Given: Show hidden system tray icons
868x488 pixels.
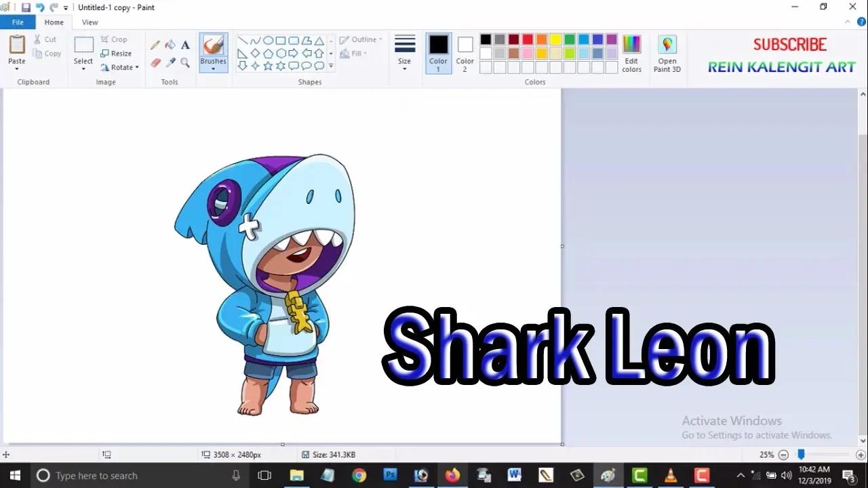Looking at the screenshot, I should [x=741, y=475].
